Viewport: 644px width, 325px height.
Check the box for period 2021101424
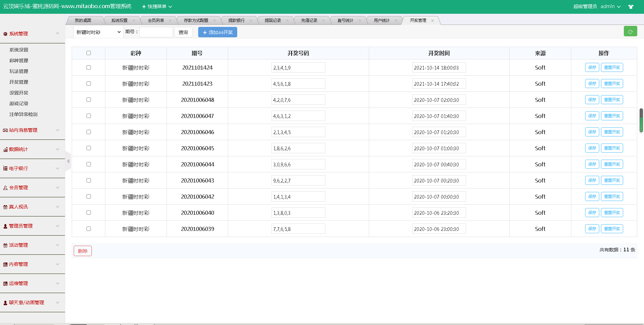click(x=88, y=68)
